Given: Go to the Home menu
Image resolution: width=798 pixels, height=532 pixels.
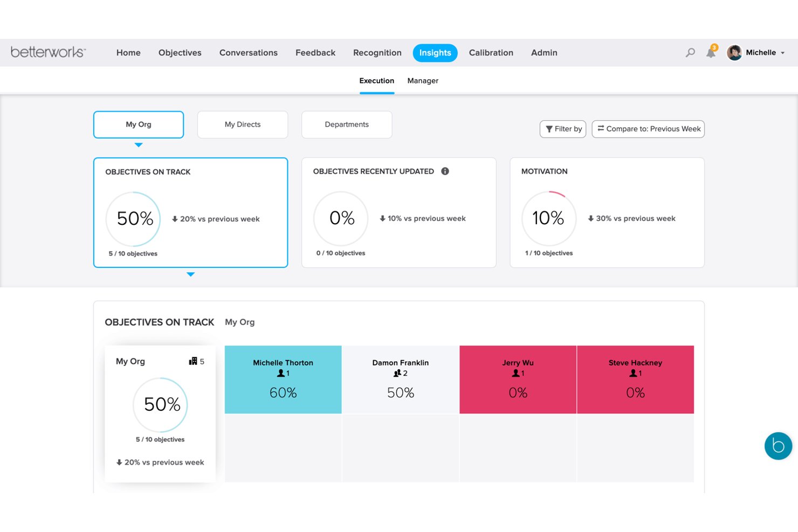Looking at the screenshot, I should tap(128, 53).
